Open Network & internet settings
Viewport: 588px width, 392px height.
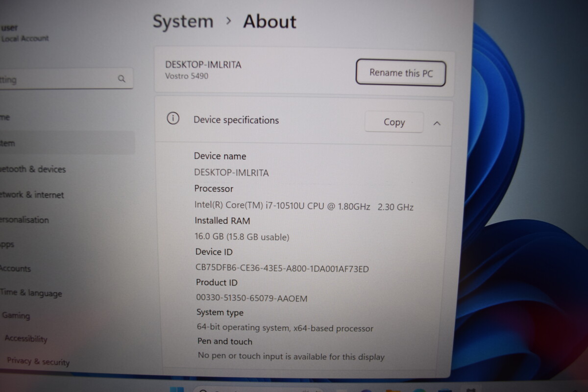[x=32, y=195]
